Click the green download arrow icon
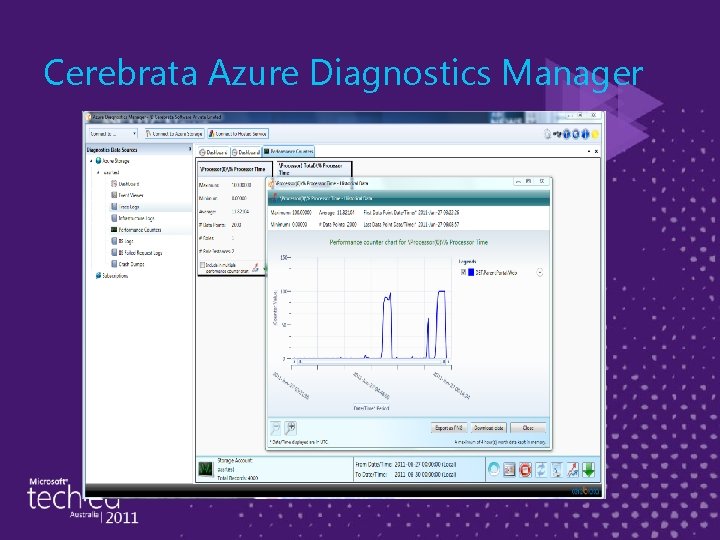Image resolution: width=720 pixels, height=540 pixels. coord(589,469)
